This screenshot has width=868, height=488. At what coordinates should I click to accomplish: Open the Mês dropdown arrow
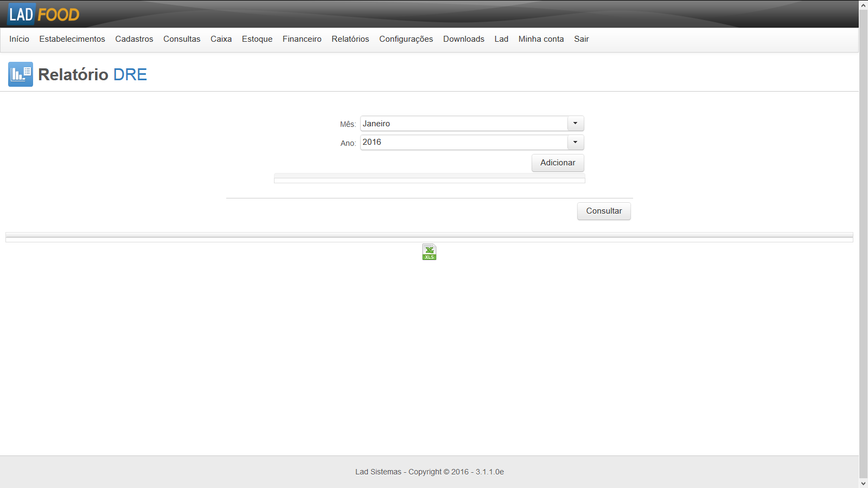pyautogui.click(x=576, y=124)
